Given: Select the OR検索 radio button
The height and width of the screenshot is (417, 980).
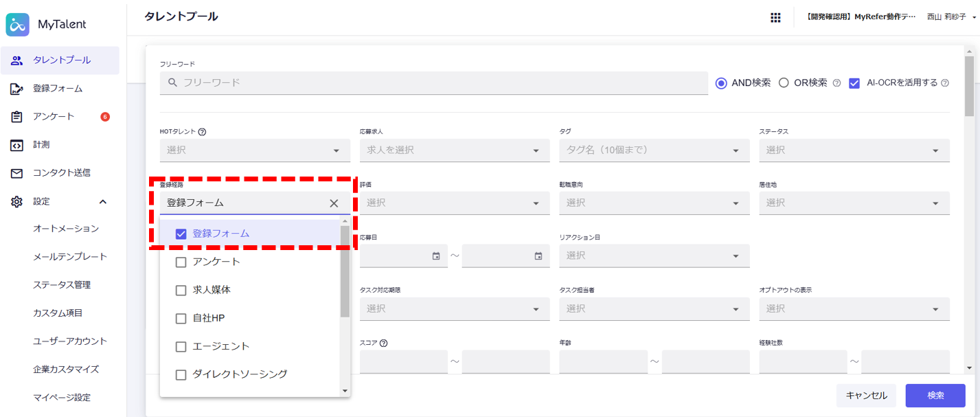Looking at the screenshot, I should [x=784, y=83].
